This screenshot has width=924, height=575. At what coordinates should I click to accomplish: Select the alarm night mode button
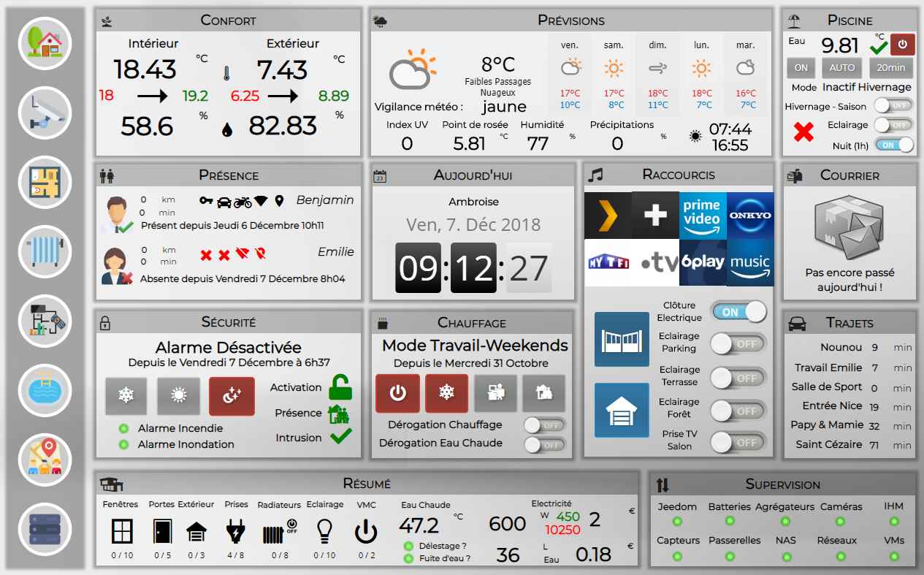tap(232, 396)
